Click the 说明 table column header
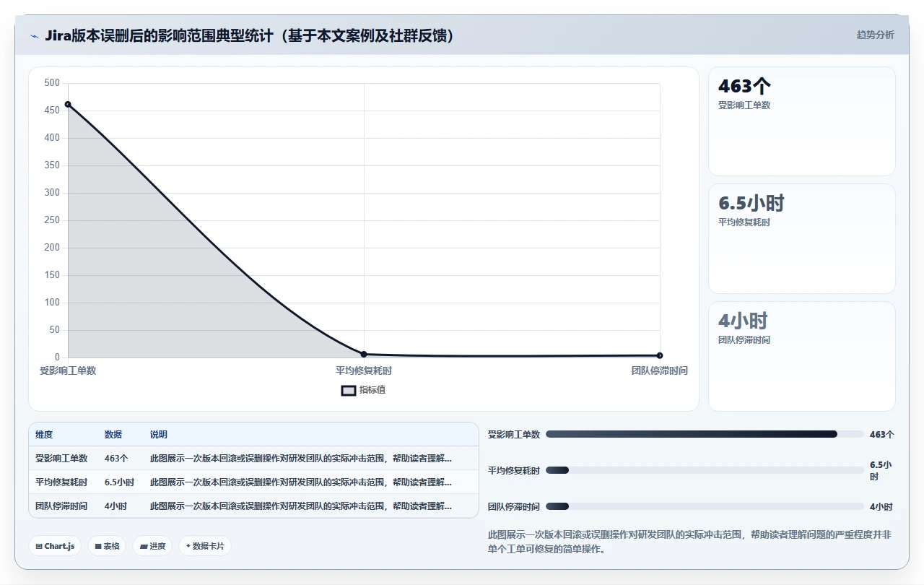Screen dimensions: 924x585 click(159, 435)
